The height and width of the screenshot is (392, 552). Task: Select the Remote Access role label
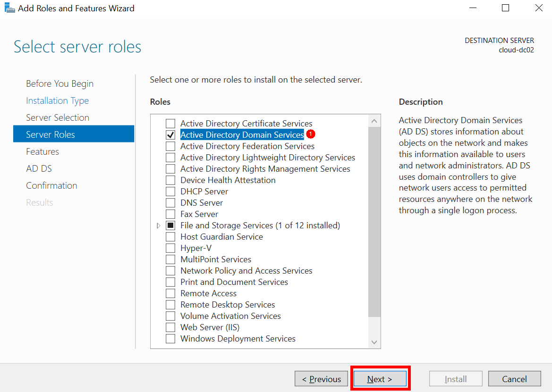click(x=208, y=293)
